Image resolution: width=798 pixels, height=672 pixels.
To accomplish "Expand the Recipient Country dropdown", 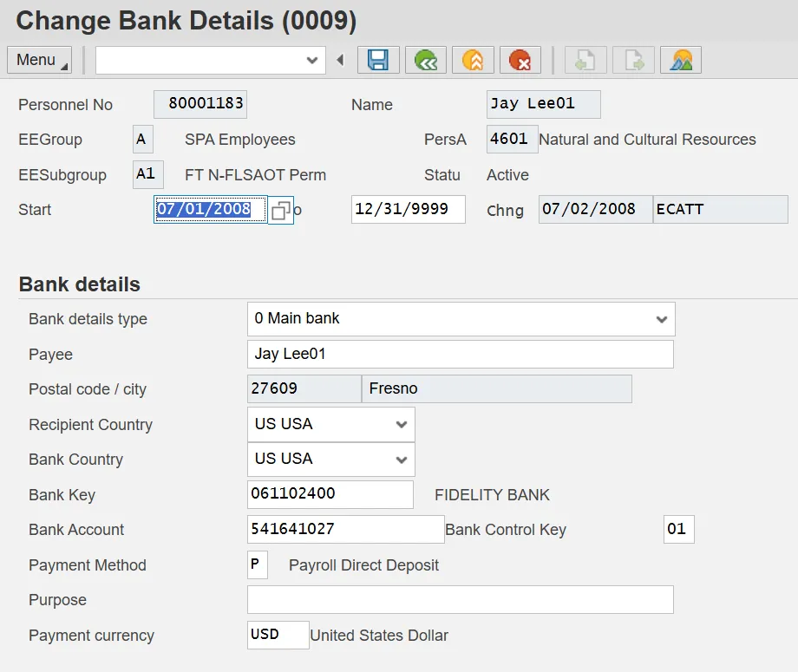I will tap(401, 425).
